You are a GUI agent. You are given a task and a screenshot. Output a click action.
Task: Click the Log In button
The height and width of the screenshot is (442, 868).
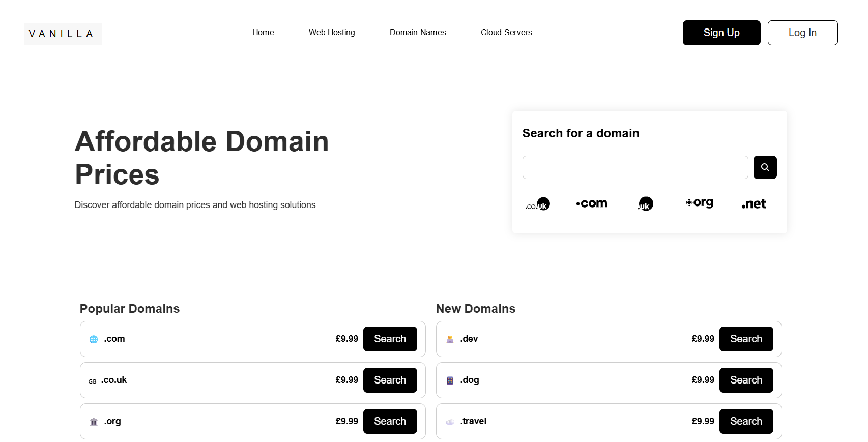802,33
